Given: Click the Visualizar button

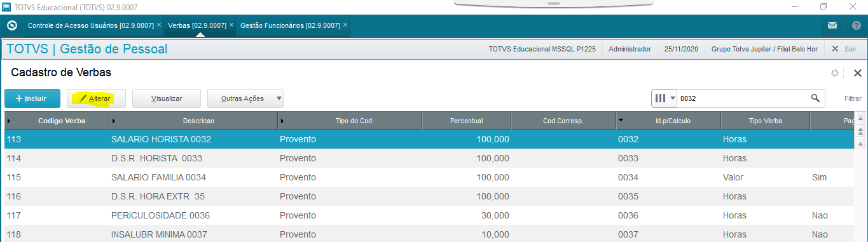Looking at the screenshot, I should (x=167, y=98).
